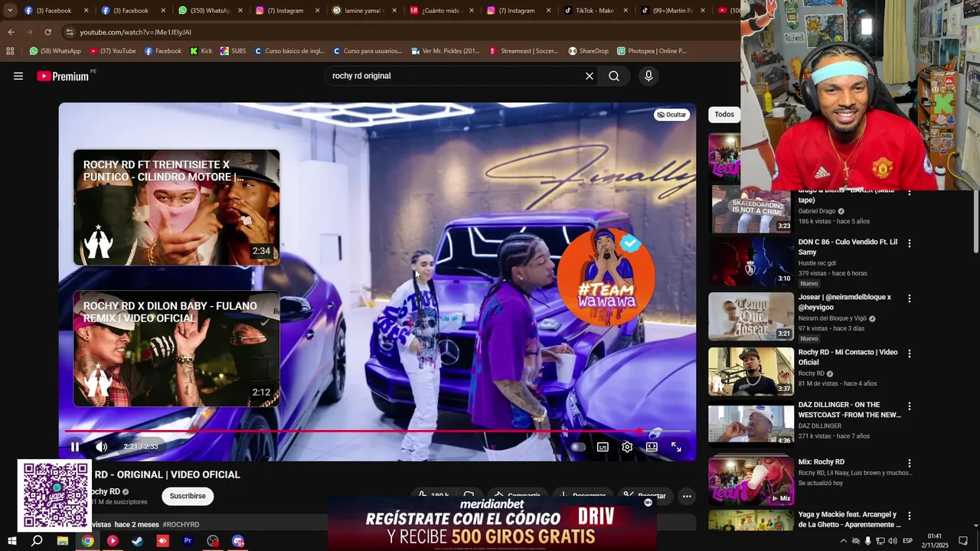The height and width of the screenshot is (551, 980).
Task: Open the Streameast Soccer bookmark
Action: 524,51
